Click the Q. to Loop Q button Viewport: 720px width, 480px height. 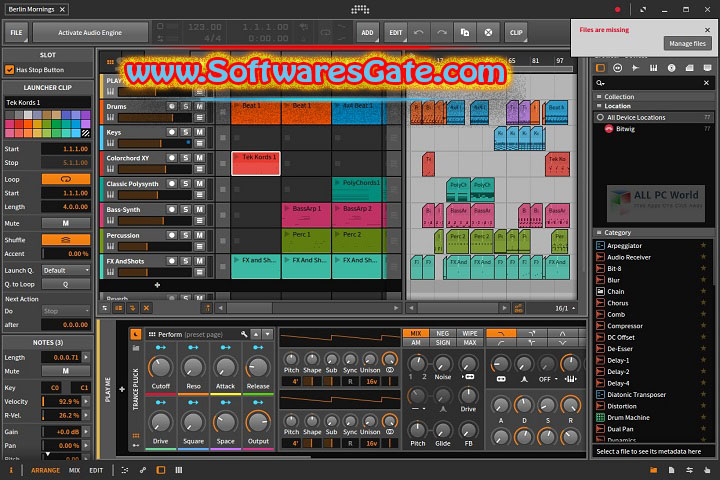(x=66, y=284)
